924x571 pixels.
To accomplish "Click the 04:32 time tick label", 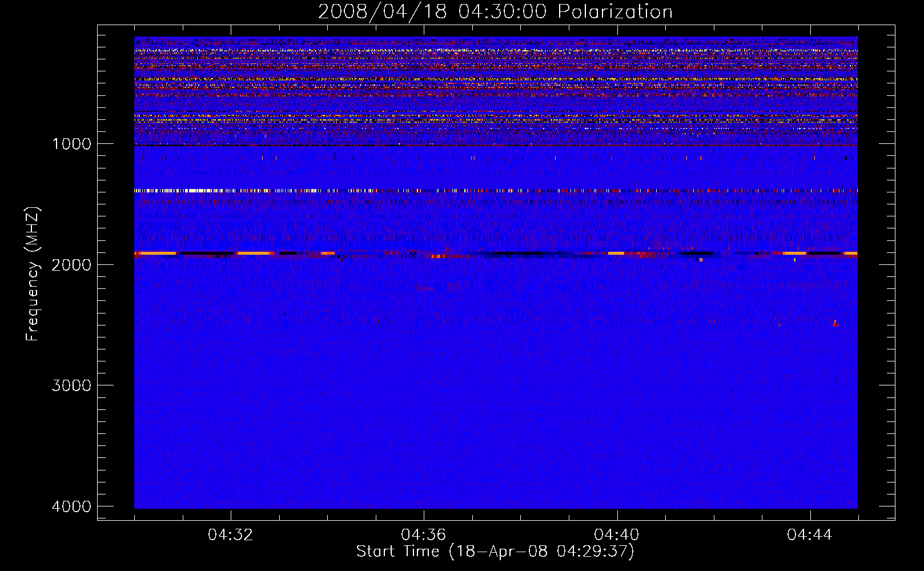I will pyautogui.click(x=231, y=535).
